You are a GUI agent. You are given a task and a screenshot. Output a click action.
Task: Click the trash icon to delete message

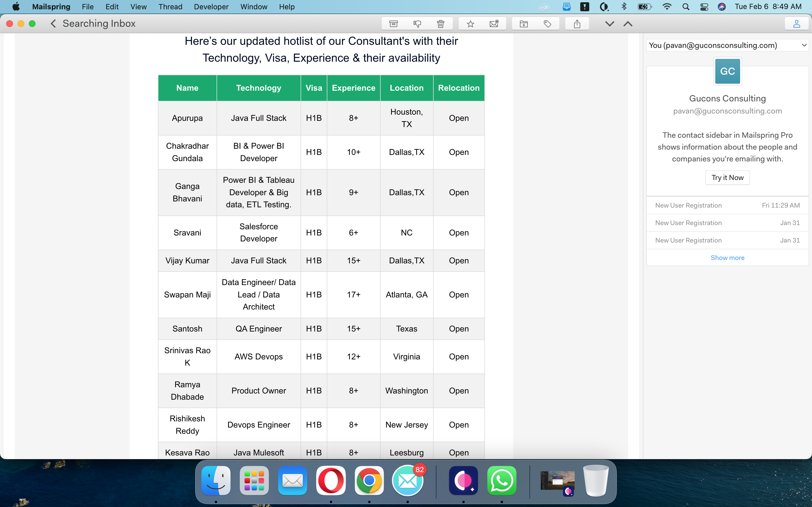[441, 24]
